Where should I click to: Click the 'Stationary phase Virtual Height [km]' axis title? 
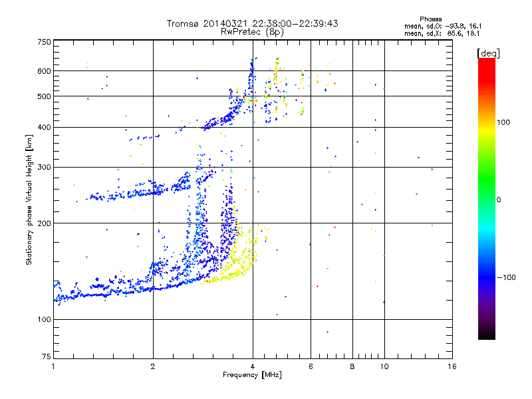coord(29,200)
